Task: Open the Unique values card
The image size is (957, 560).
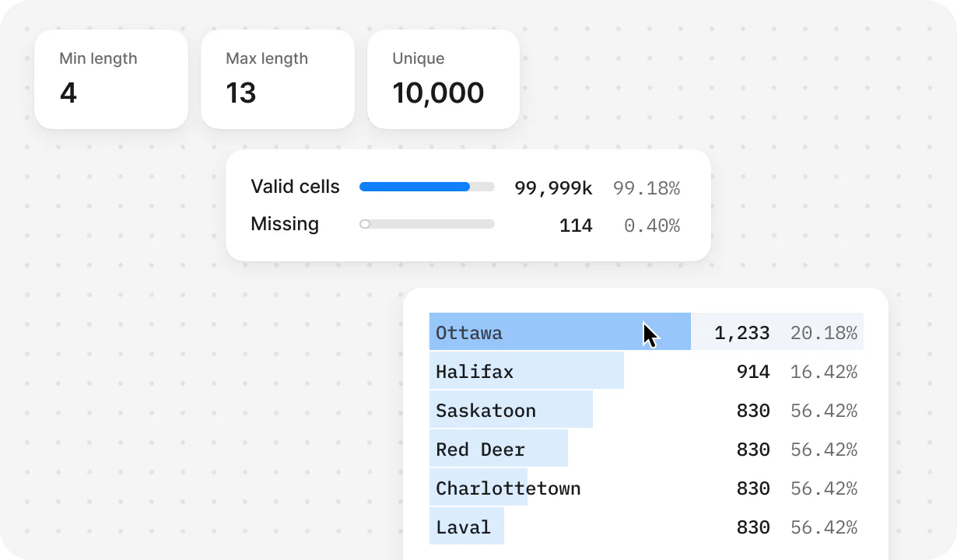Action: [443, 79]
